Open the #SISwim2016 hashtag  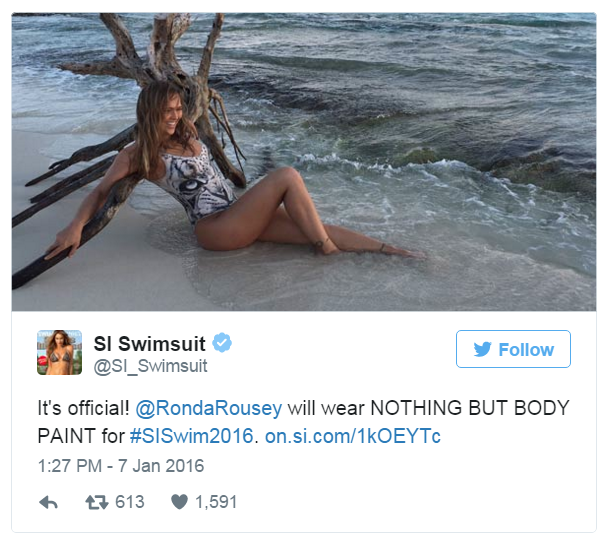[x=191, y=436]
